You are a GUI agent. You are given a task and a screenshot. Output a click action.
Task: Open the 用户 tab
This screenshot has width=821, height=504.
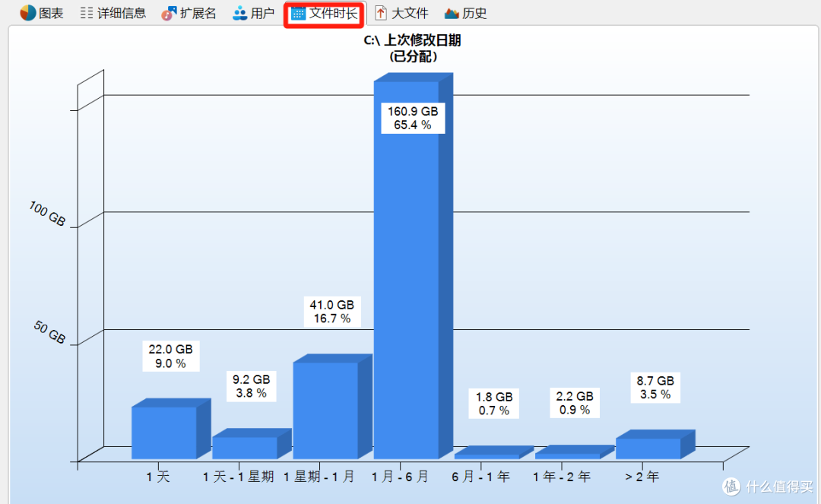coord(253,13)
